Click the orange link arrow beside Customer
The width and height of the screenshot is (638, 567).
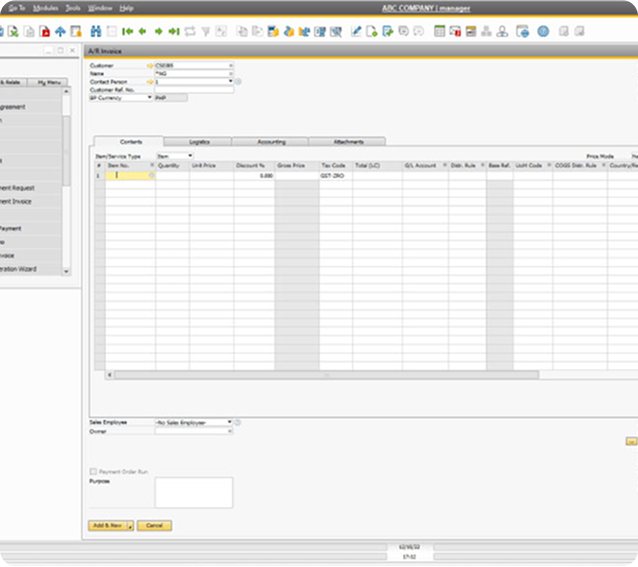point(150,65)
